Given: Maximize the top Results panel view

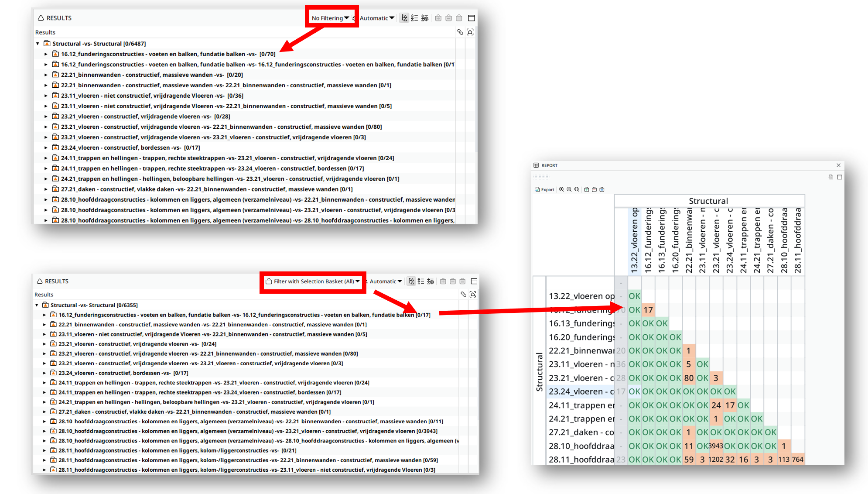Looking at the screenshot, I should pos(472,18).
